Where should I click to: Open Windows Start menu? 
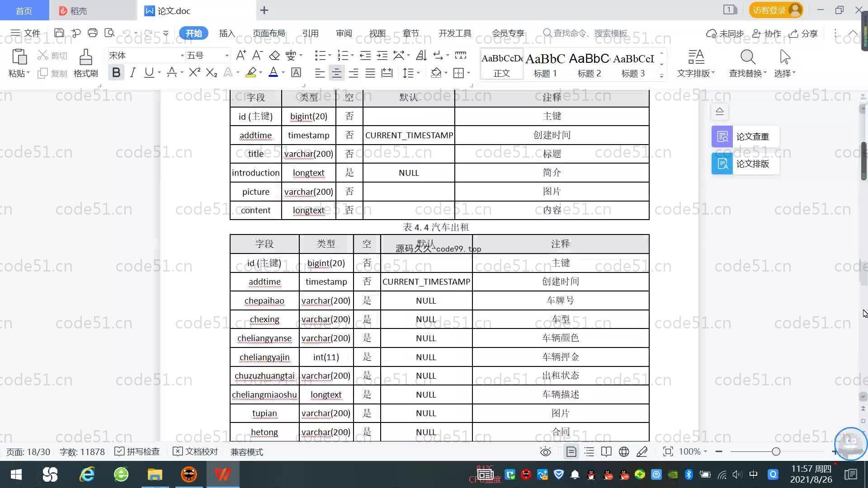pos(16,474)
